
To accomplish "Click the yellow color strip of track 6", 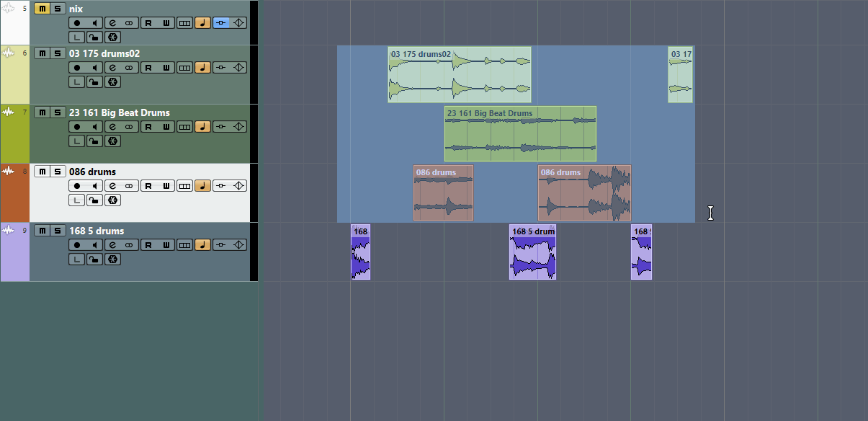I will pos(15,74).
